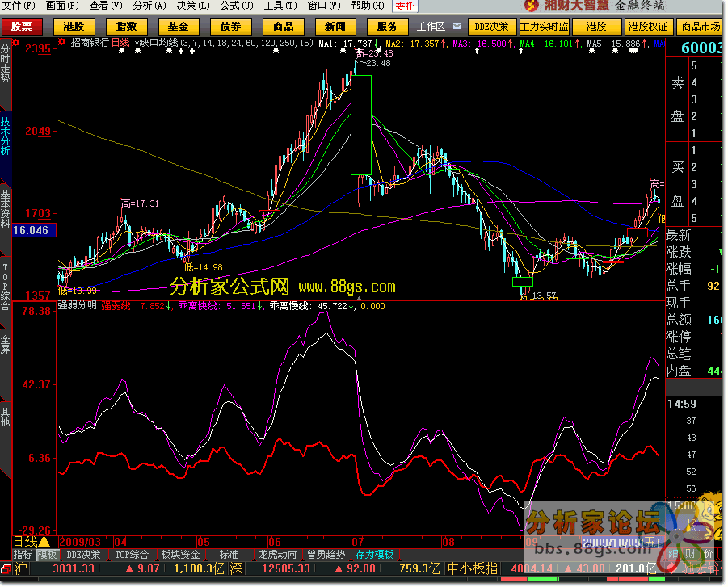728x587 pixels.
Task: Switch to the 基本资料 sidebar tab
Action: (x=5, y=209)
